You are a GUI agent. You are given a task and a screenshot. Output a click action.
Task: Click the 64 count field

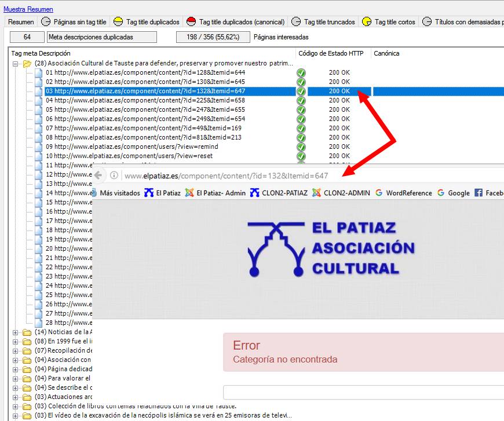[27, 37]
